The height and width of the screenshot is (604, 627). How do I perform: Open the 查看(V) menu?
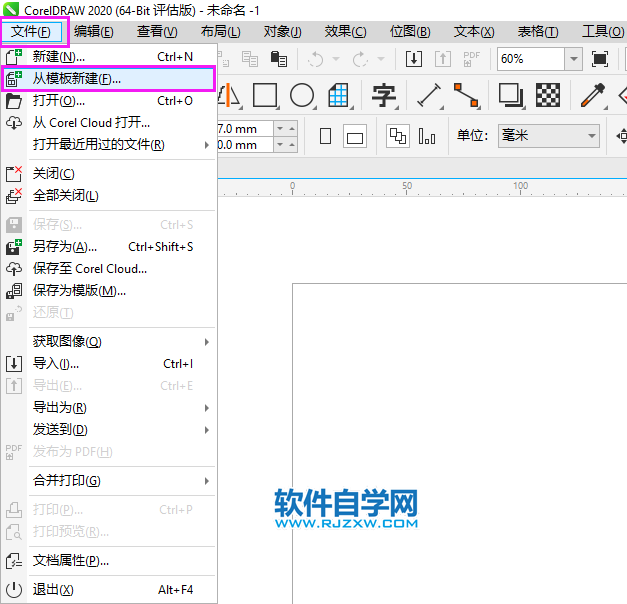point(157,32)
